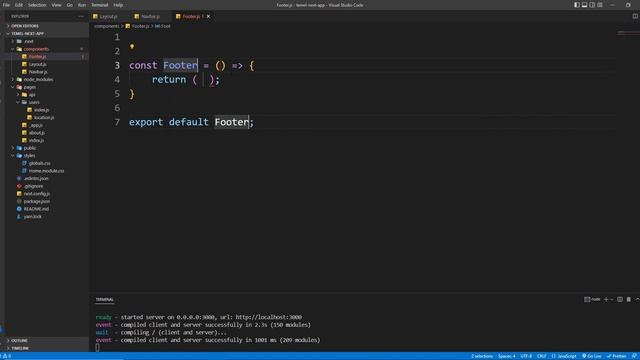The width and height of the screenshot is (640, 360).
Task: Change encoding via UTF-8
Action: click(x=526, y=356)
